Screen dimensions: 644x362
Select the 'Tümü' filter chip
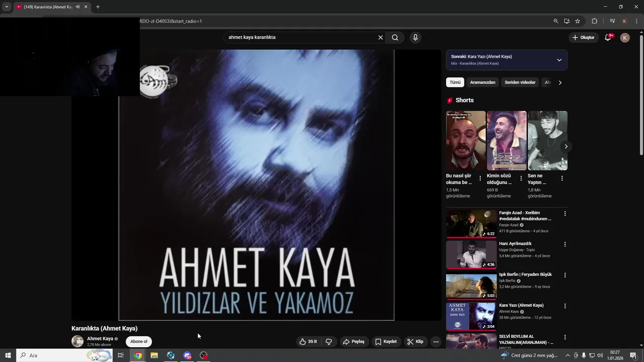455,82
